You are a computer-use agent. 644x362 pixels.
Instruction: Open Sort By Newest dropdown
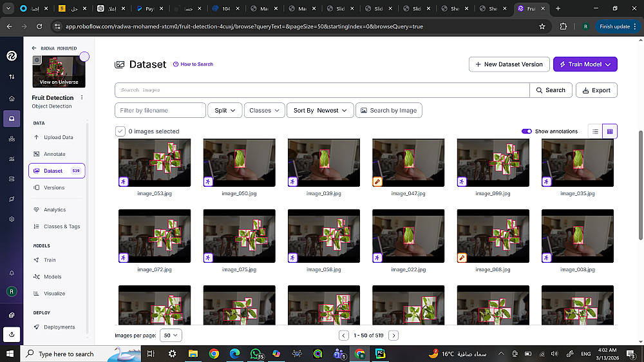(x=320, y=110)
